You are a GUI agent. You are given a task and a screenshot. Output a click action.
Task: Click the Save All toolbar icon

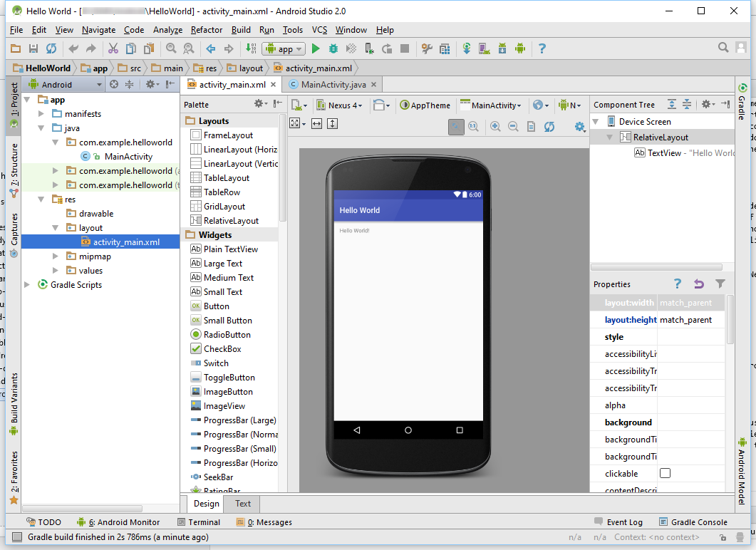point(33,48)
